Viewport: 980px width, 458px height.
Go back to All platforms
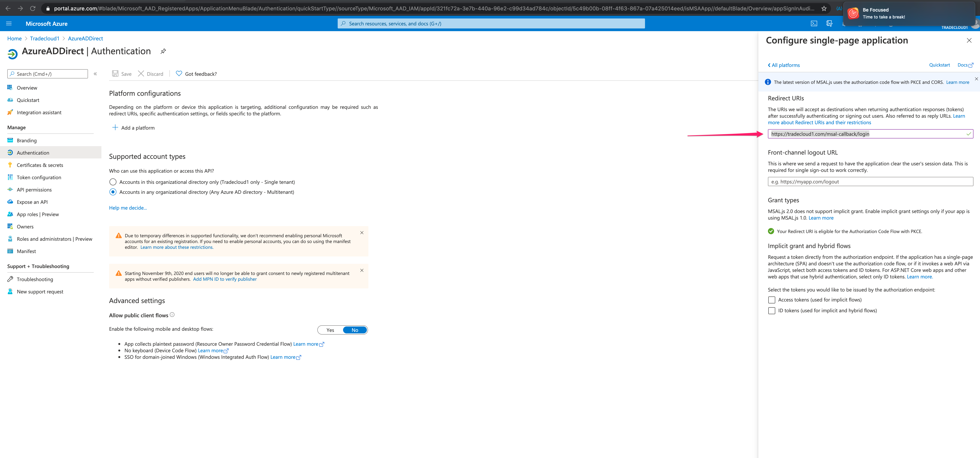pyautogui.click(x=784, y=65)
